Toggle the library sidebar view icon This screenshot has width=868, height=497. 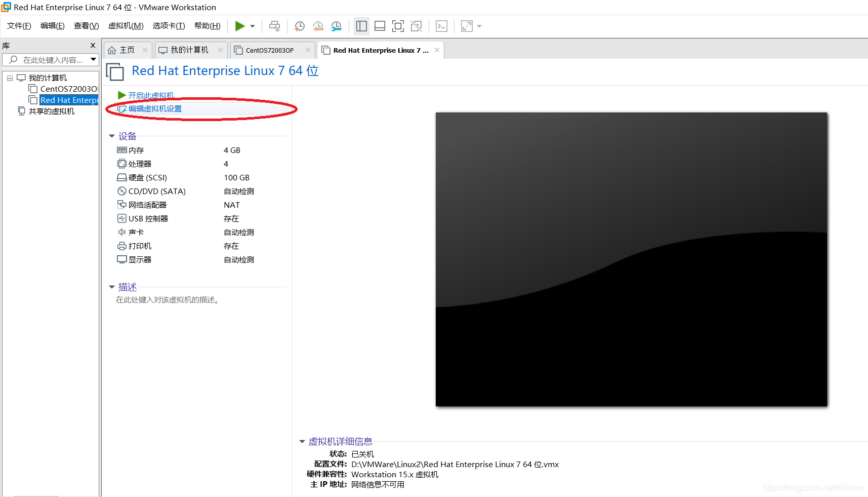click(x=361, y=26)
